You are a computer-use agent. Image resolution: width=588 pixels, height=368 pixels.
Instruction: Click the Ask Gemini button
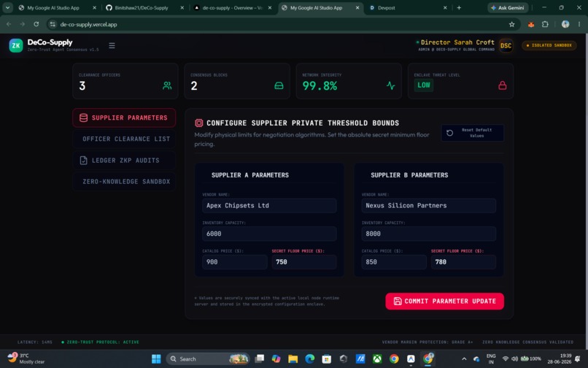(508, 7)
